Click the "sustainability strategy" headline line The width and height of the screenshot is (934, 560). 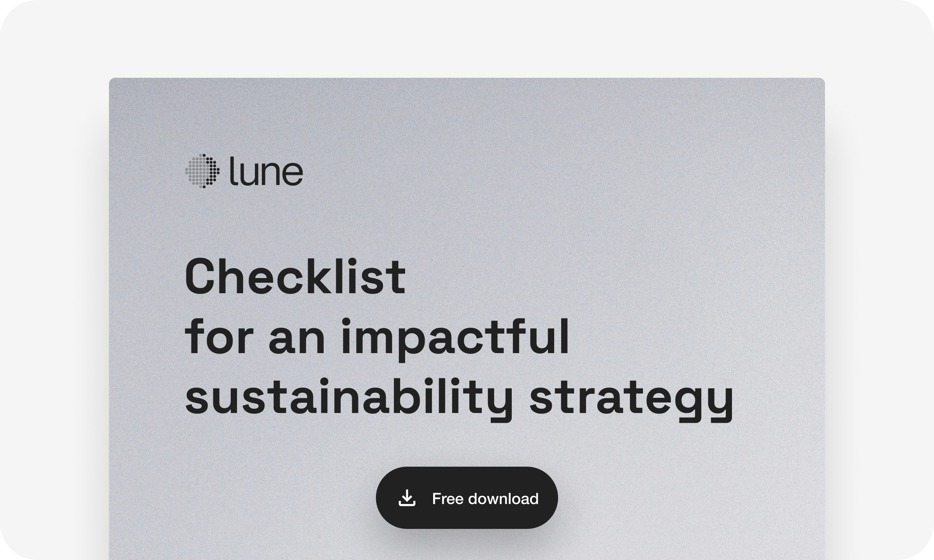coord(459,398)
